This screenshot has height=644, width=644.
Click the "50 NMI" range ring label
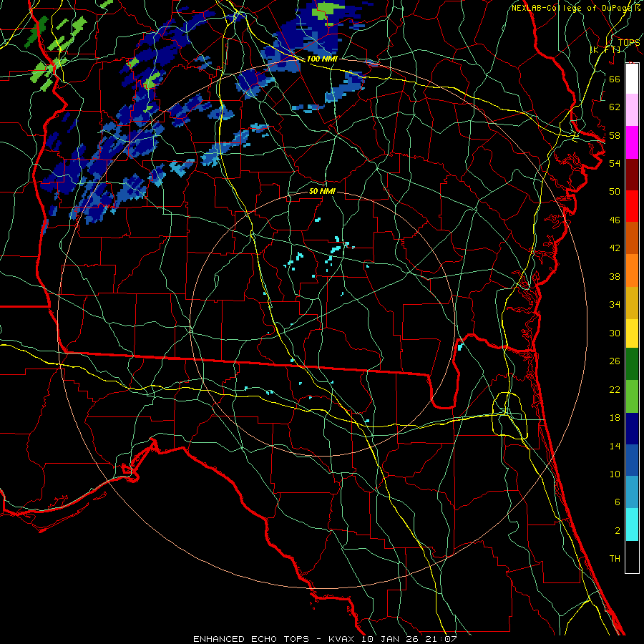click(322, 191)
